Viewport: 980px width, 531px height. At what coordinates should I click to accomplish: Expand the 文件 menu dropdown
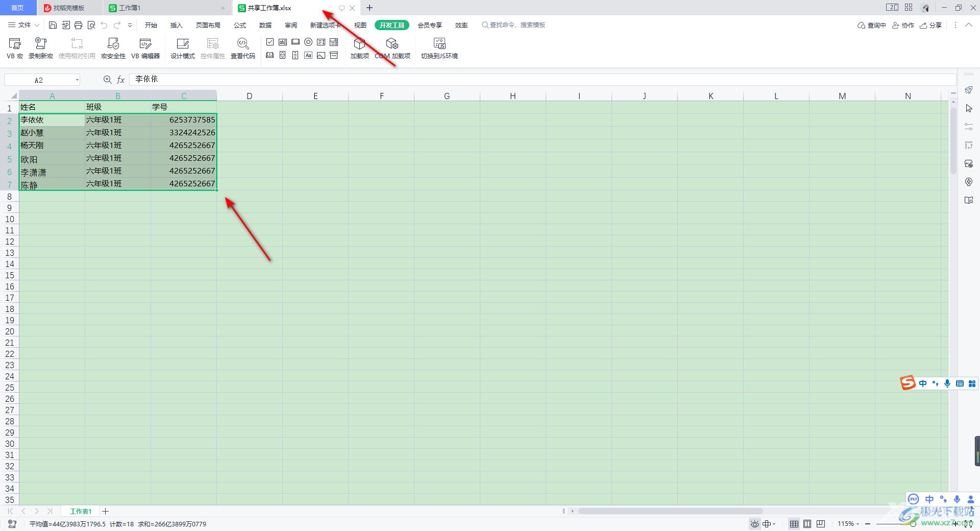coord(24,25)
